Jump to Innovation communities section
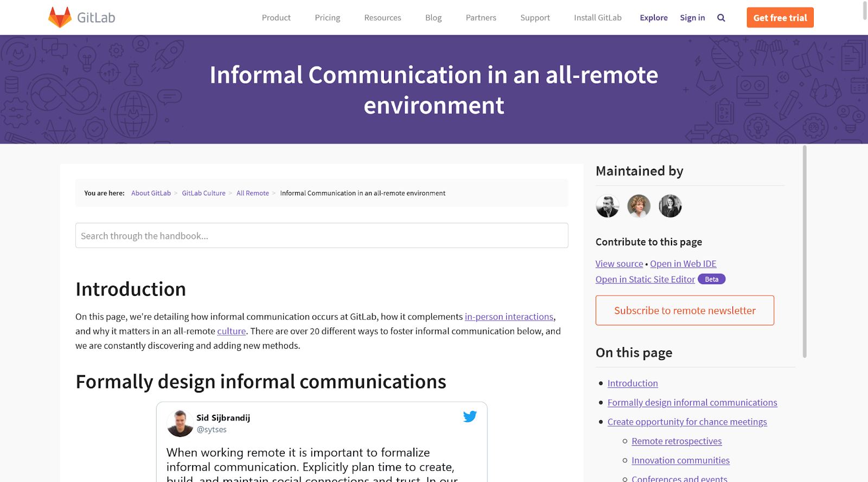The height and width of the screenshot is (482, 868). click(x=680, y=460)
